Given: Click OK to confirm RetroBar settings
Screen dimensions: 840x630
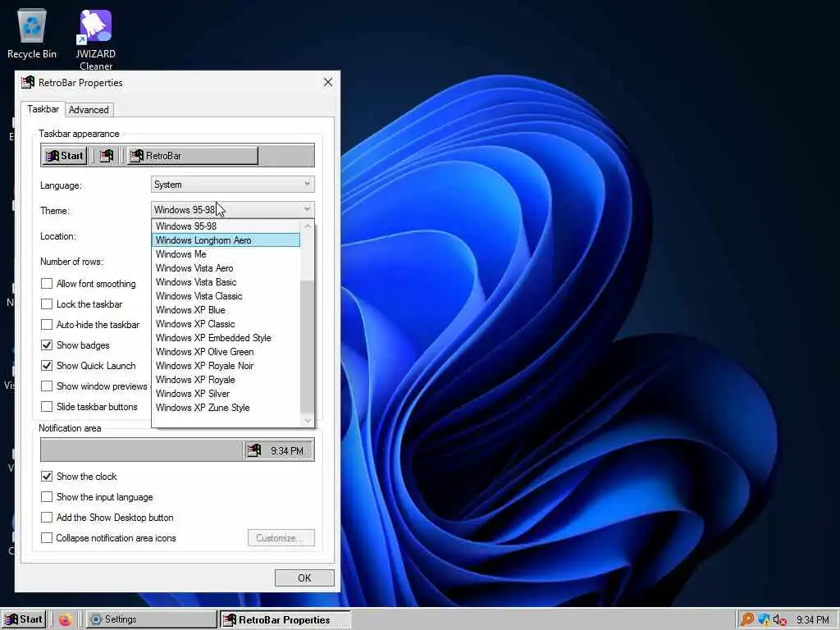Looking at the screenshot, I should click(x=304, y=578).
